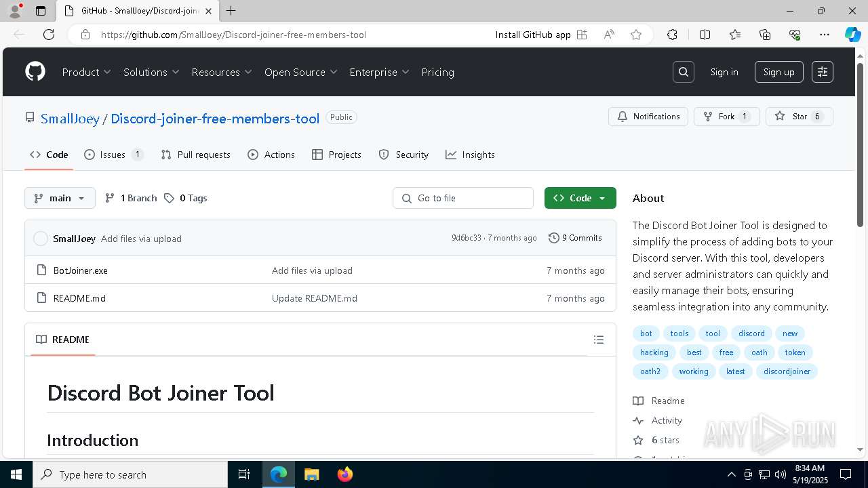Screen dimensions: 868x488
Task: Open File Explorer from the taskbar
Action: pos(312,474)
